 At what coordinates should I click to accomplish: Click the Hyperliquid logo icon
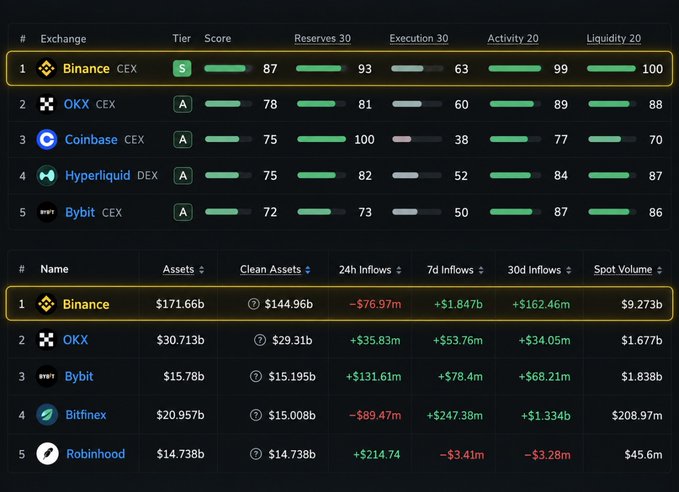[x=47, y=175]
